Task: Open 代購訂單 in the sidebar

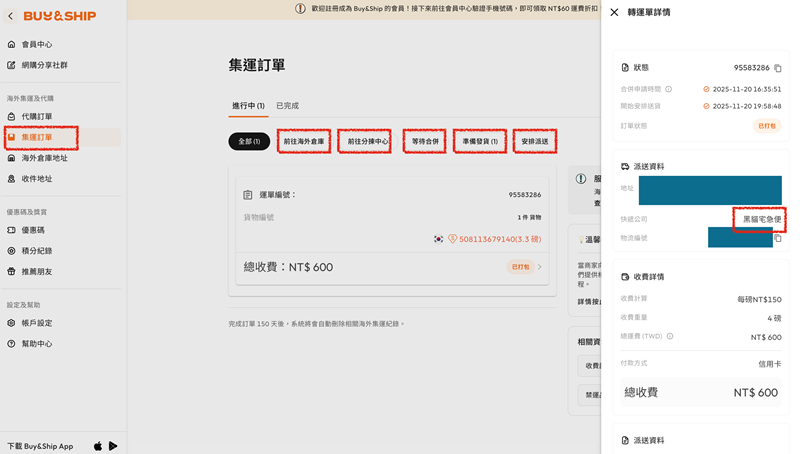Action: pyautogui.click(x=37, y=117)
